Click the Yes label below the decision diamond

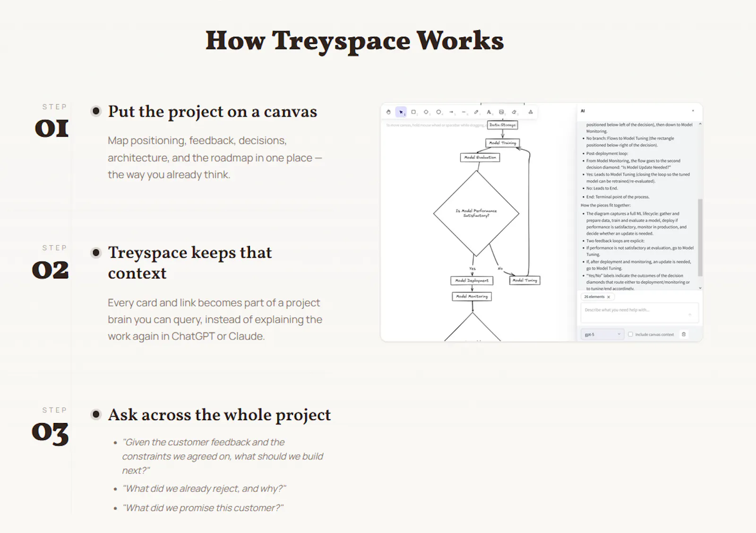point(472,269)
